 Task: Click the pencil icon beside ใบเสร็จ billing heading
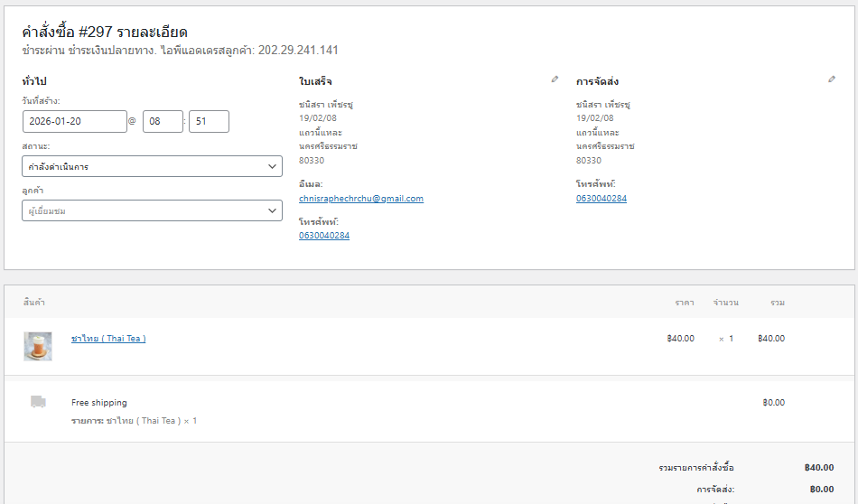(555, 79)
